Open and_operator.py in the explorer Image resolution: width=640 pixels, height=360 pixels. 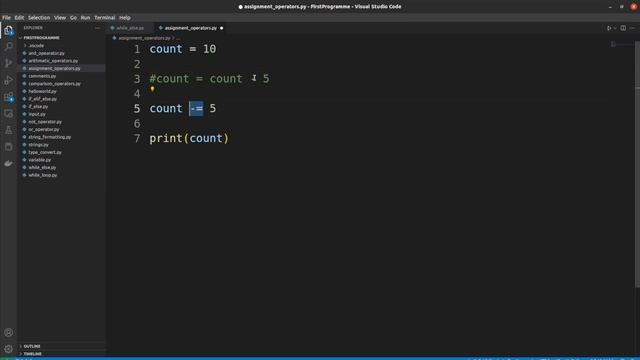[46, 53]
